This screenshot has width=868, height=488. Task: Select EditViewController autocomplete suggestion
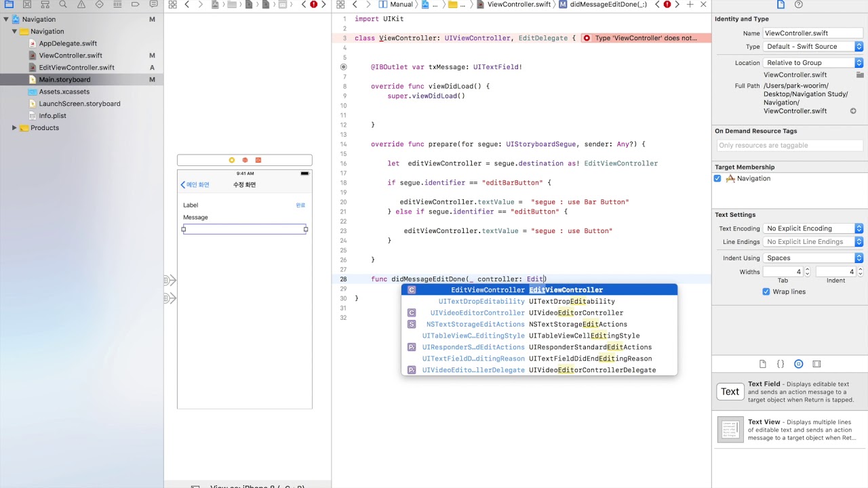pyautogui.click(x=539, y=290)
